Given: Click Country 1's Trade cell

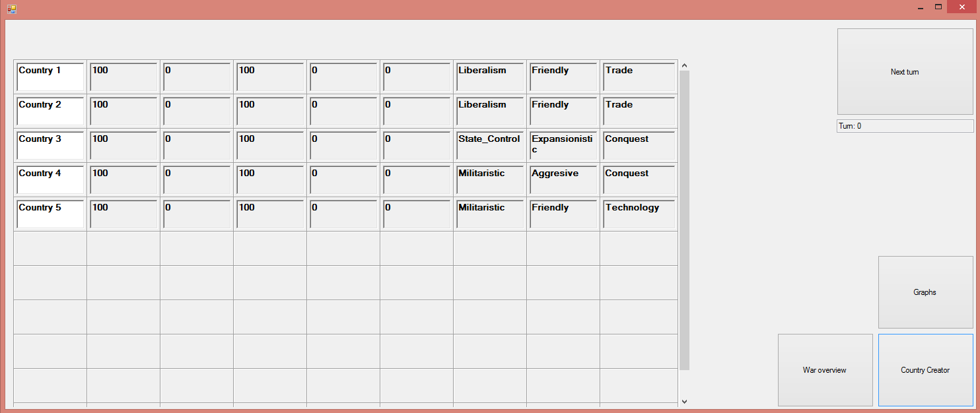Looking at the screenshot, I should [638, 77].
